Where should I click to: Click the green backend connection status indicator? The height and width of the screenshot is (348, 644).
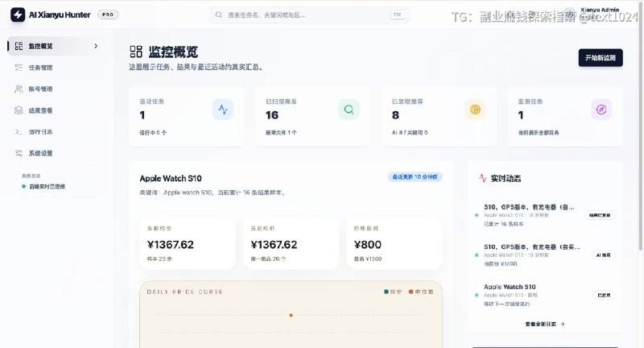pyautogui.click(x=23, y=187)
